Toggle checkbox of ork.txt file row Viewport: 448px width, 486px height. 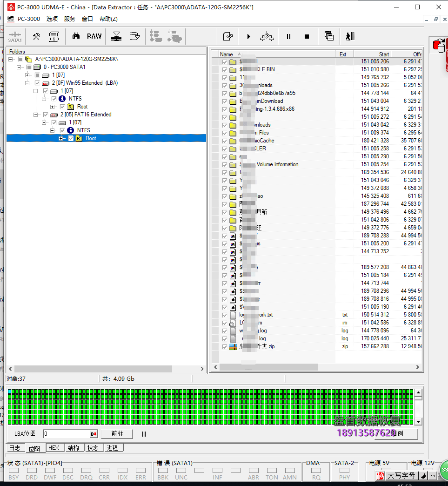click(x=225, y=315)
